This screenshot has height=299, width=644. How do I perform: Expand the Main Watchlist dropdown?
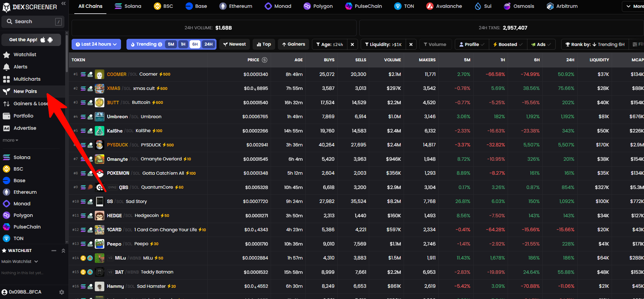(19, 262)
